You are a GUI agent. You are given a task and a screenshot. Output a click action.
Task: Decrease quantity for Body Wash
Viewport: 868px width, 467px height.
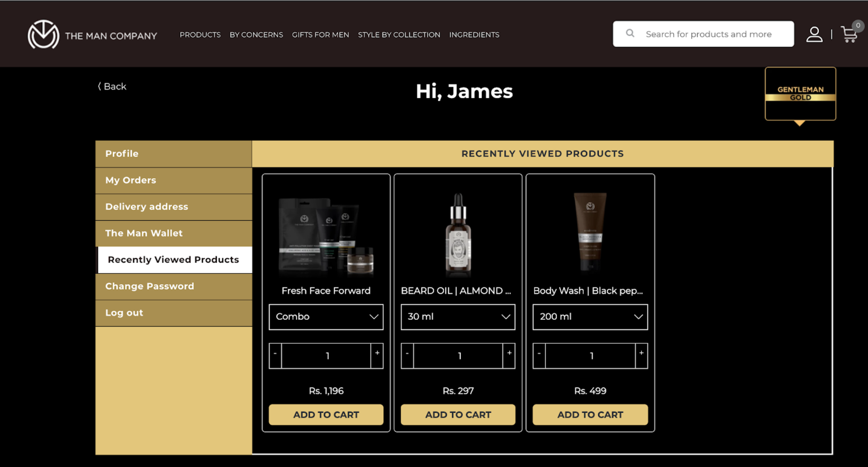click(539, 356)
